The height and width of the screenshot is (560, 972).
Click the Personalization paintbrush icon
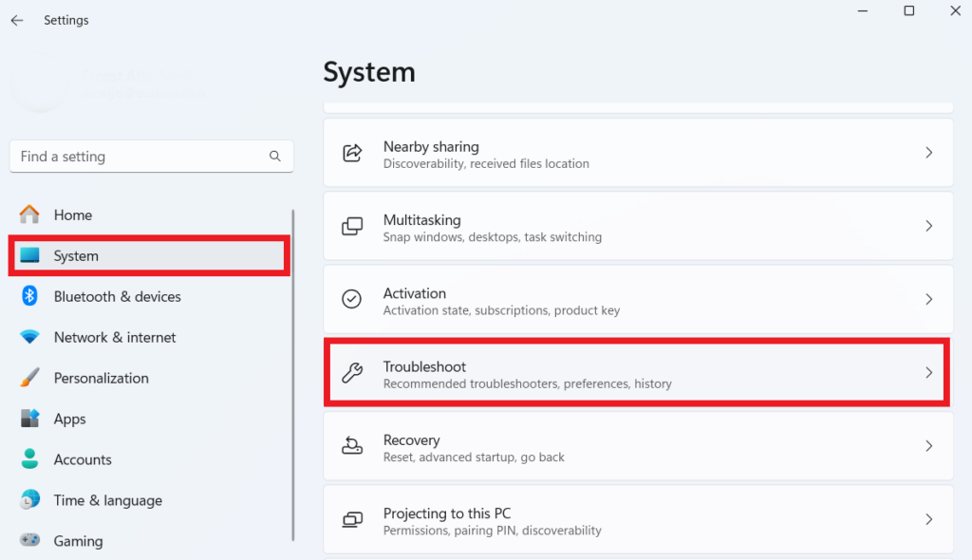(x=29, y=378)
